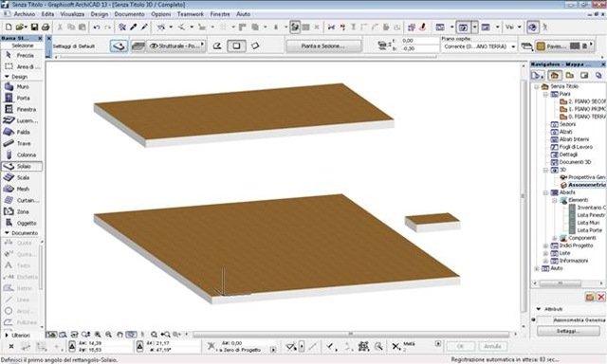This screenshot has width=607, height=364.
Task: Select the Oggetto object tool
Action: pos(22,223)
